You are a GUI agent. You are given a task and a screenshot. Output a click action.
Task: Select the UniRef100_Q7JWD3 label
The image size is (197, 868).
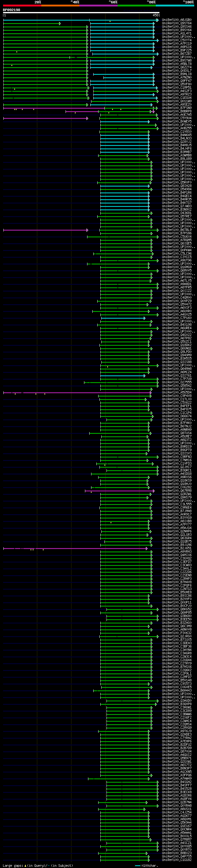[x=177, y=206]
